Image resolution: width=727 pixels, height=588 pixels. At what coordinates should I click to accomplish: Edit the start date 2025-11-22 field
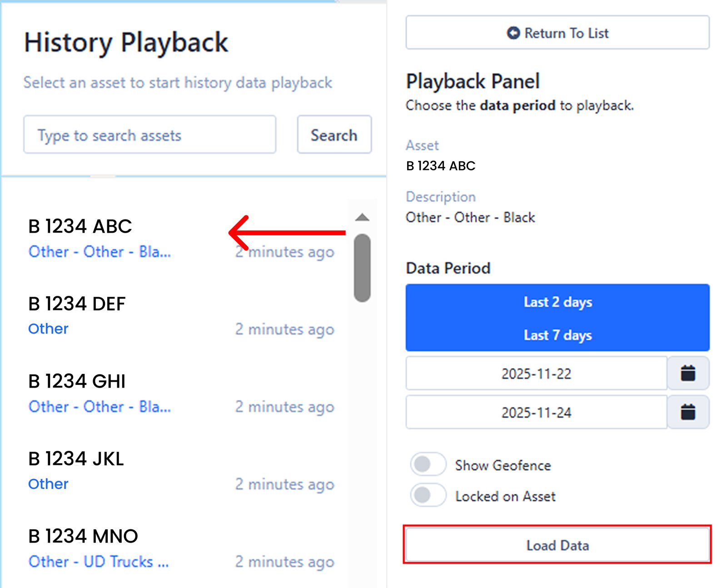[x=536, y=374]
